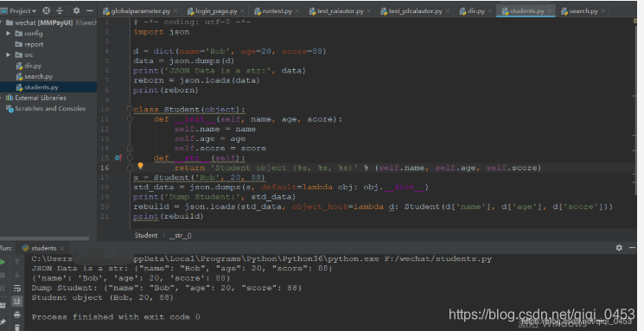The image size is (644, 331).
Task: Rerun students with green play button
Action: 3,262
